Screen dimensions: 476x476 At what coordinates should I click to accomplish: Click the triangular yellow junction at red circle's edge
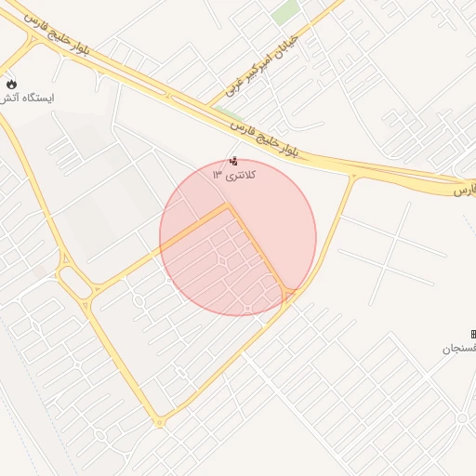[x=290, y=295]
